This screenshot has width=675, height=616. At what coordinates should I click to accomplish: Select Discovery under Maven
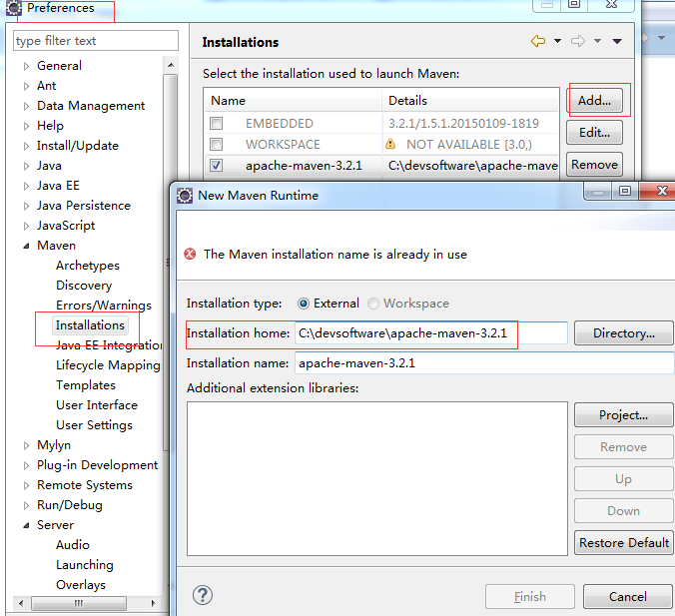pos(84,285)
